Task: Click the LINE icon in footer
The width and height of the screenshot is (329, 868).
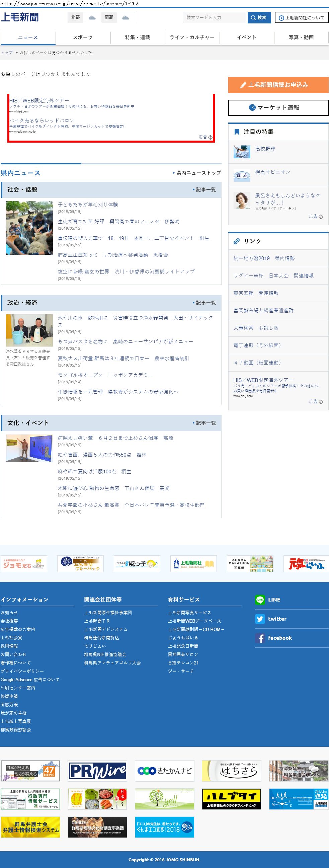Action: coord(260,600)
